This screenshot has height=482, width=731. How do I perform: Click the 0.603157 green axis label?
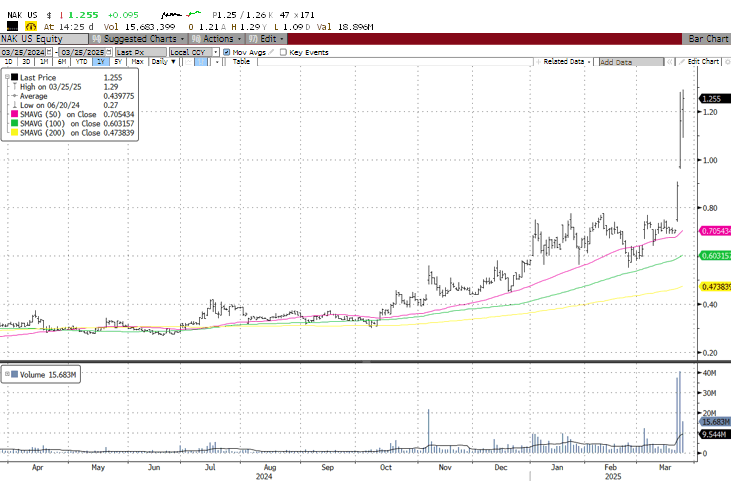pos(715,255)
